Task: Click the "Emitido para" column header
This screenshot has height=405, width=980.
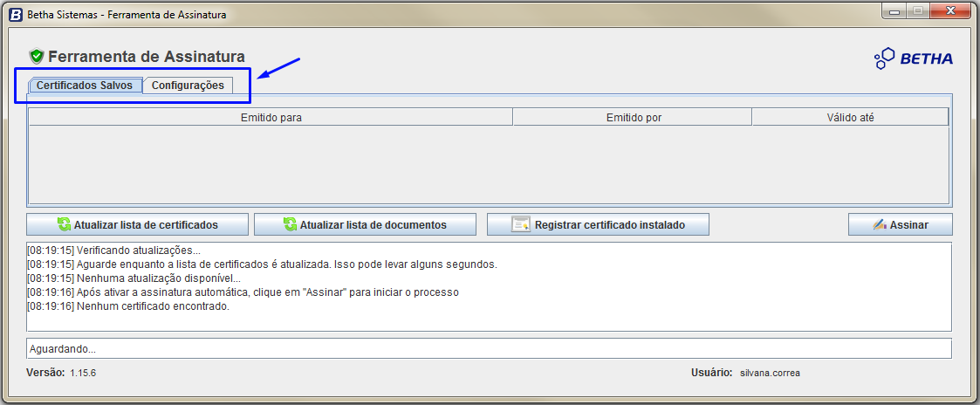Action: [271, 117]
